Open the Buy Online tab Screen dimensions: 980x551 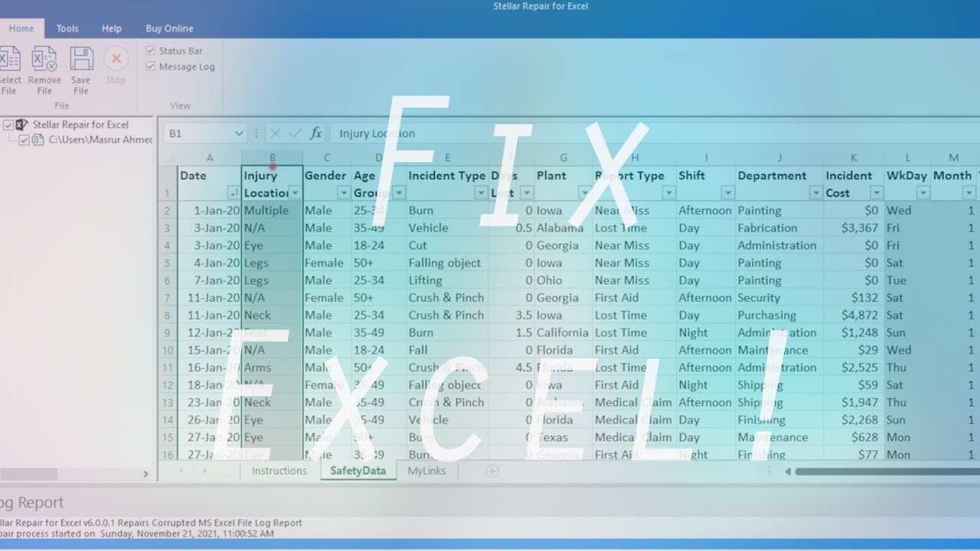(169, 28)
